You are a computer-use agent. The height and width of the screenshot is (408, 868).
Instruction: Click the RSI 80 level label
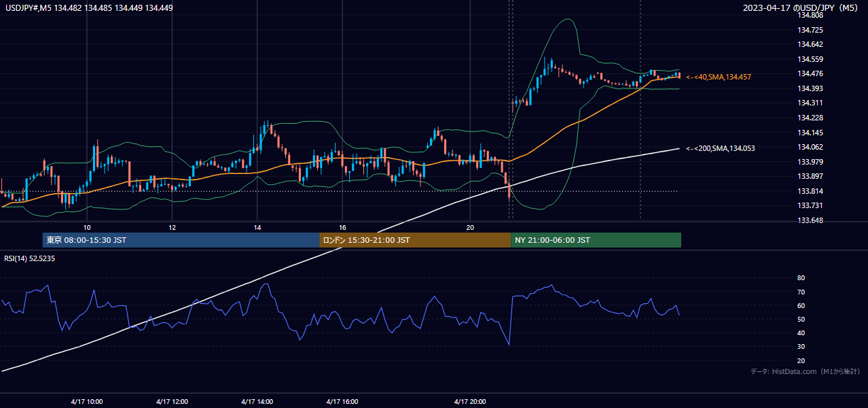coord(801,278)
